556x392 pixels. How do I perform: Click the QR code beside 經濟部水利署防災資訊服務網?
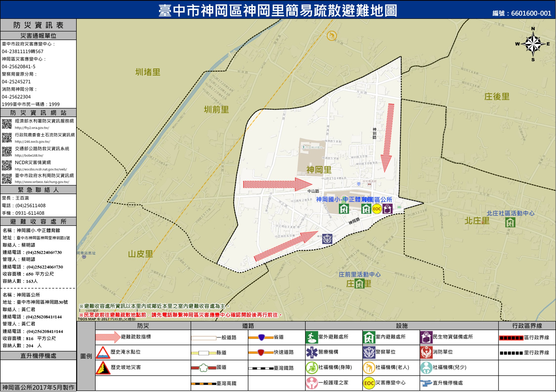(x=7, y=124)
